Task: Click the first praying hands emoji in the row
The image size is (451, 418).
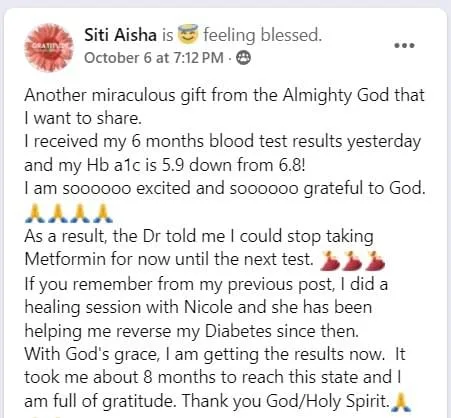Action: [35, 213]
